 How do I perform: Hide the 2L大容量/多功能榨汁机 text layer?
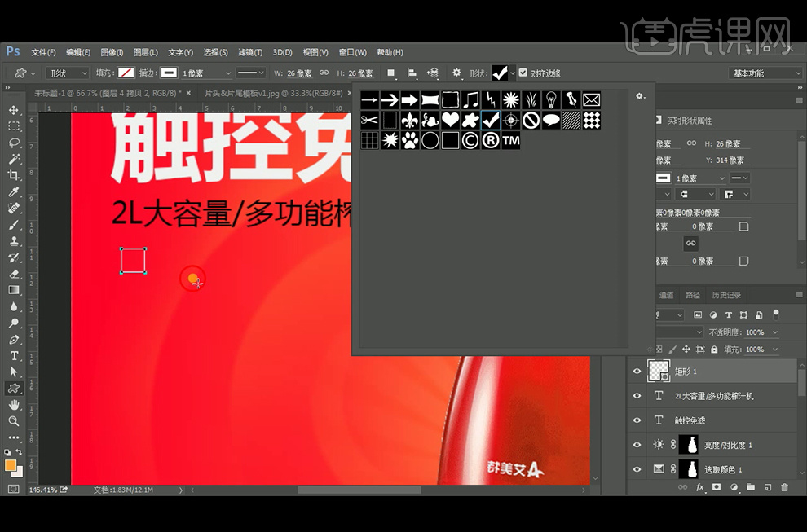(637, 396)
